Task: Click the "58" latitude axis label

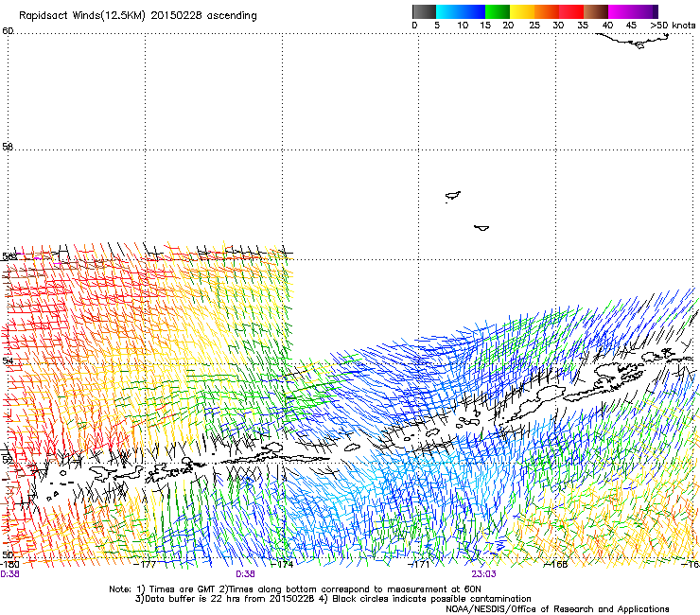Action: (8, 147)
